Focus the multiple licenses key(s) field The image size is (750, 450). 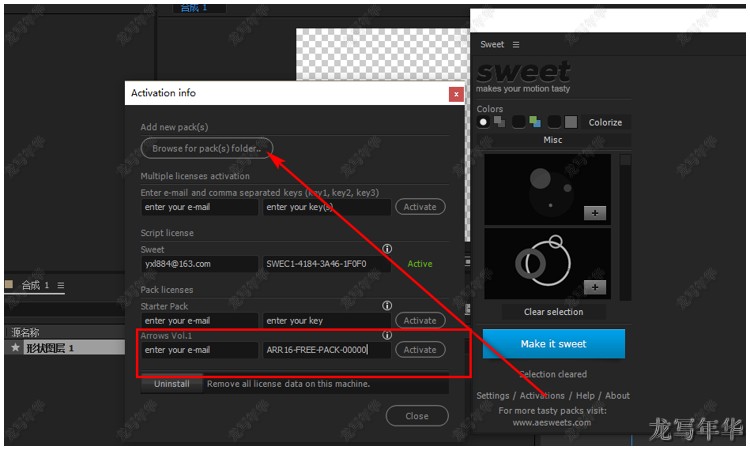(x=327, y=207)
